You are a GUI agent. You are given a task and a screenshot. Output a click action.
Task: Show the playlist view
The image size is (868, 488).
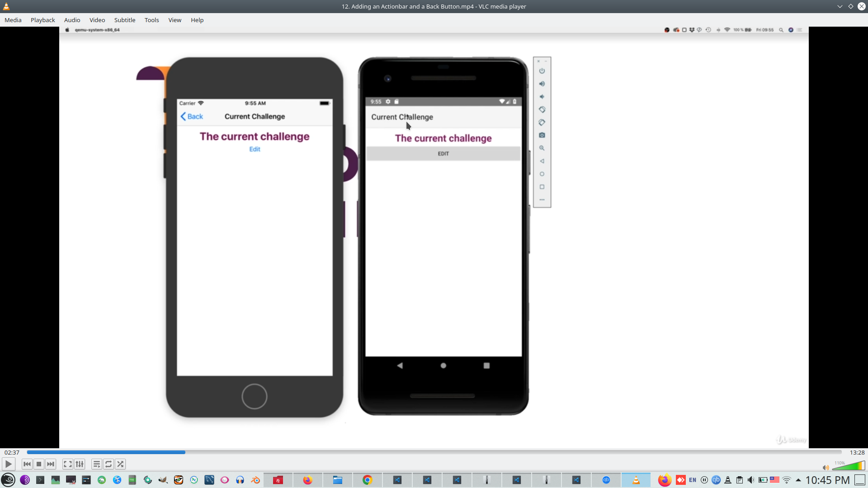[96, 464]
